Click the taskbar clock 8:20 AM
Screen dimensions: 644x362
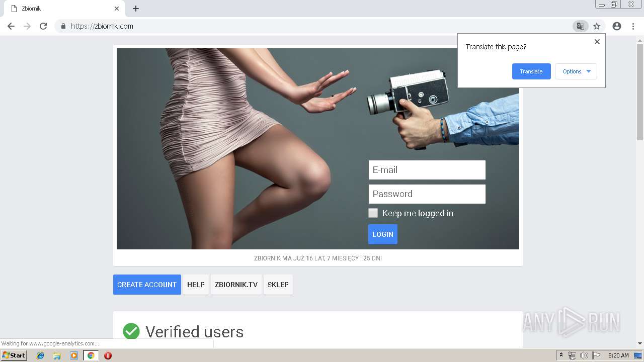tap(618, 355)
